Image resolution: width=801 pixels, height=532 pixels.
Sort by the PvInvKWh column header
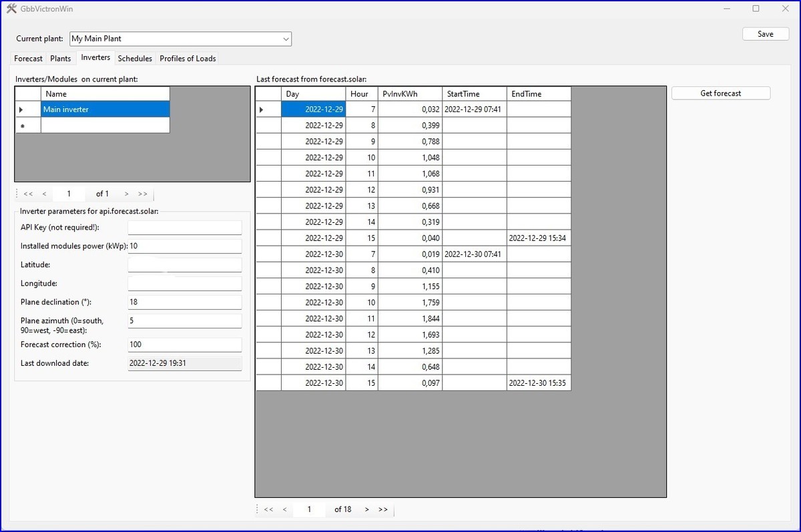(409, 94)
